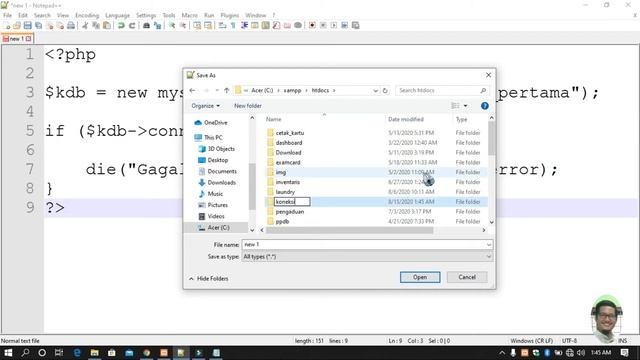Click the Copy toolbar icon
This screenshot has height=360, width=640.
coord(96,25)
